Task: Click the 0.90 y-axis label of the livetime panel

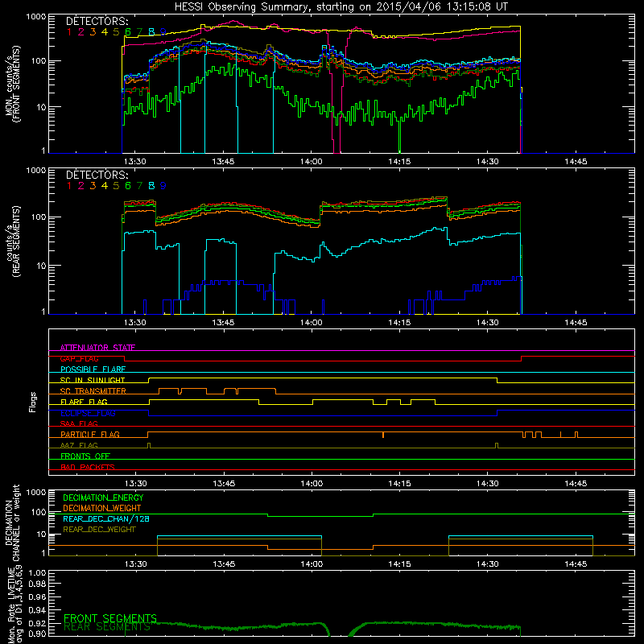Action: click(37, 634)
